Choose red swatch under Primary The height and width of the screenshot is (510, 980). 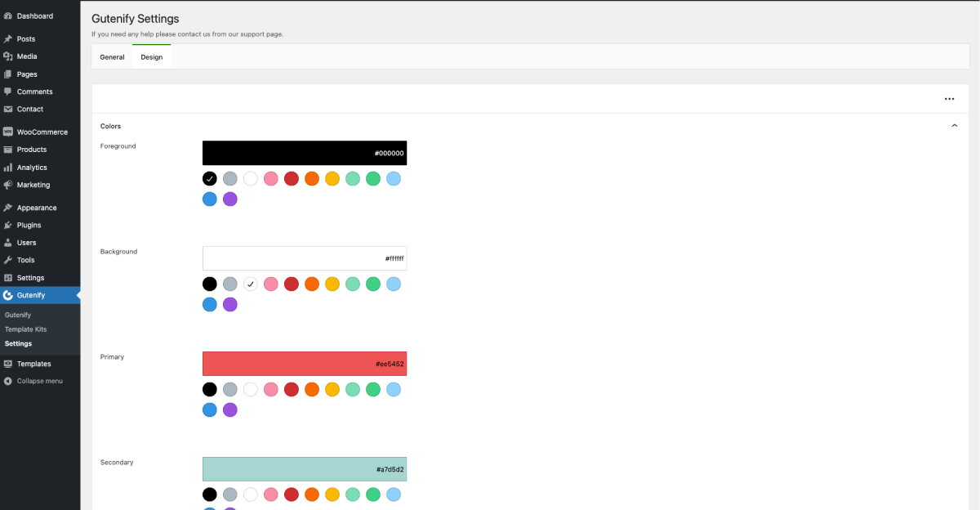point(292,389)
